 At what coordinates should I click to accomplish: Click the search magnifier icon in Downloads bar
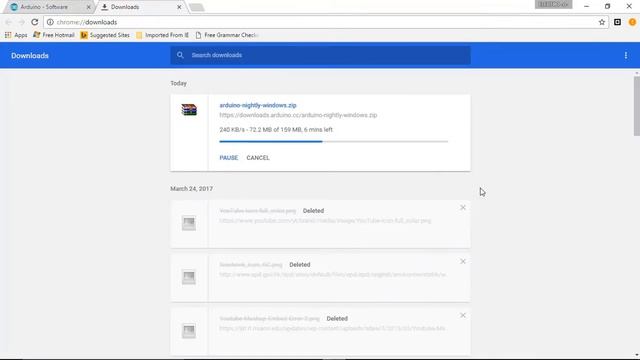coord(180,55)
